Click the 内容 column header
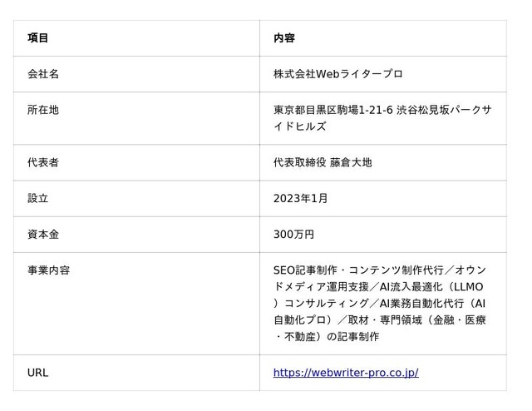Image resolution: width=532 pixels, height=411 pixels. click(284, 38)
